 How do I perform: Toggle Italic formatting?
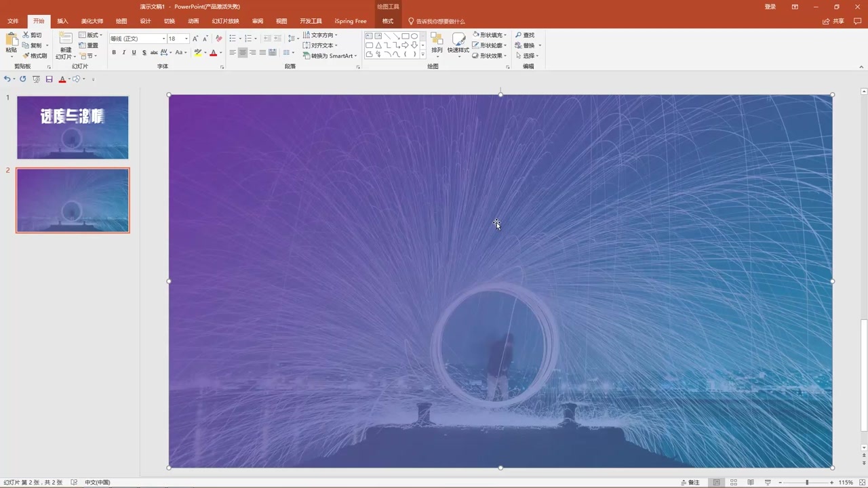[124, 52]
